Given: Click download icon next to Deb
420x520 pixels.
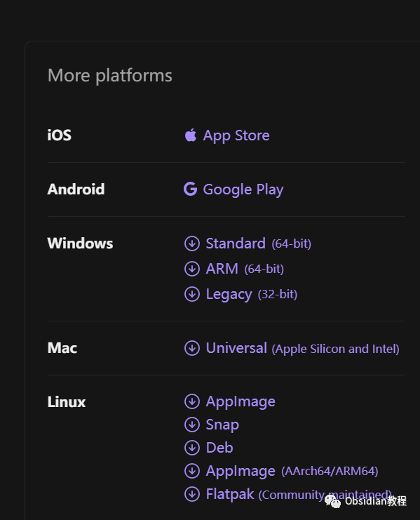Looking at the screenshot, I should click(x=192, y=448).
